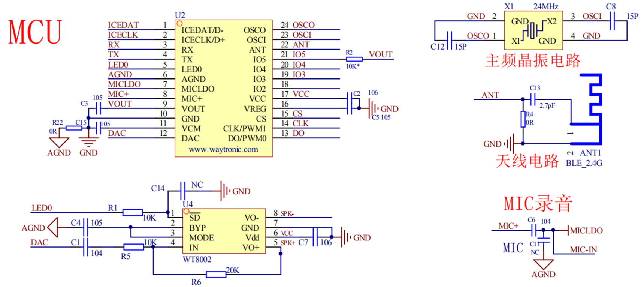The height and width of the screenshot is (287, 644).
Task: Select the C4 105 capacitor symbol
Action: point(85,227)
